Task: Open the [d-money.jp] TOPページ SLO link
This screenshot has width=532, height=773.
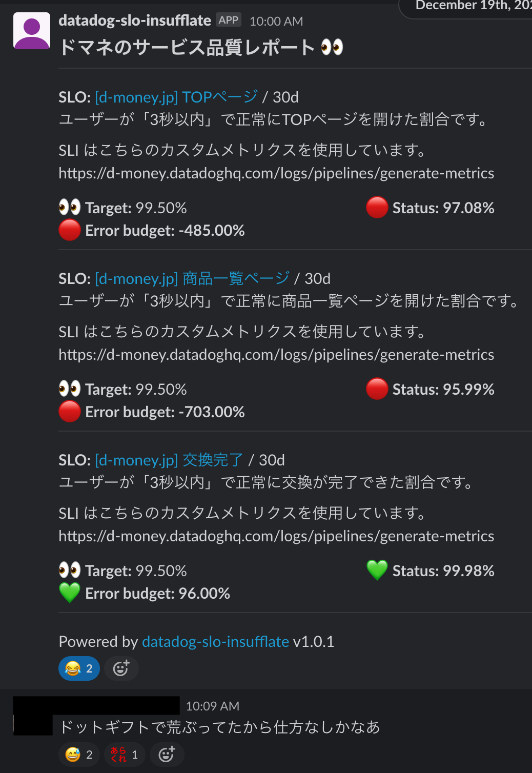Action: coord(176,97)
